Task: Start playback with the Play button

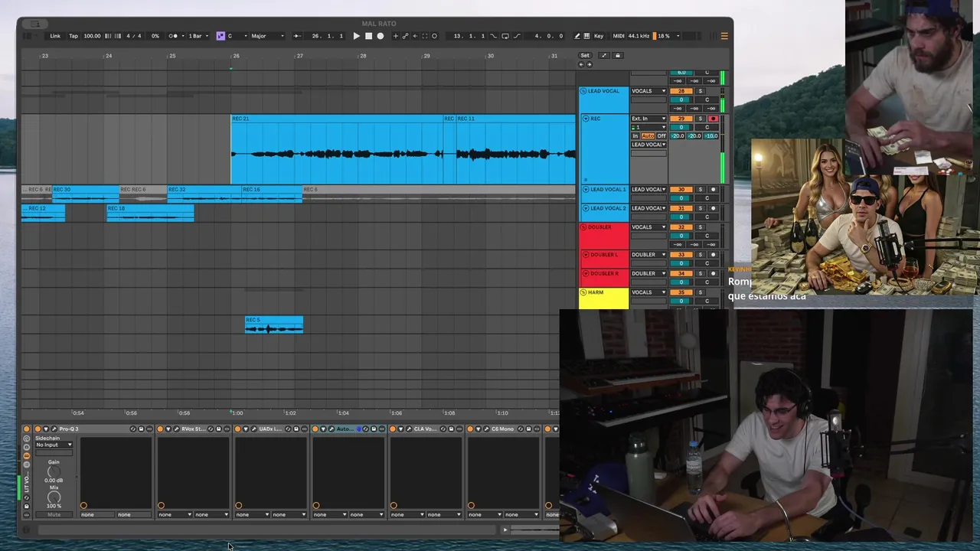Action: coord(356,36)
